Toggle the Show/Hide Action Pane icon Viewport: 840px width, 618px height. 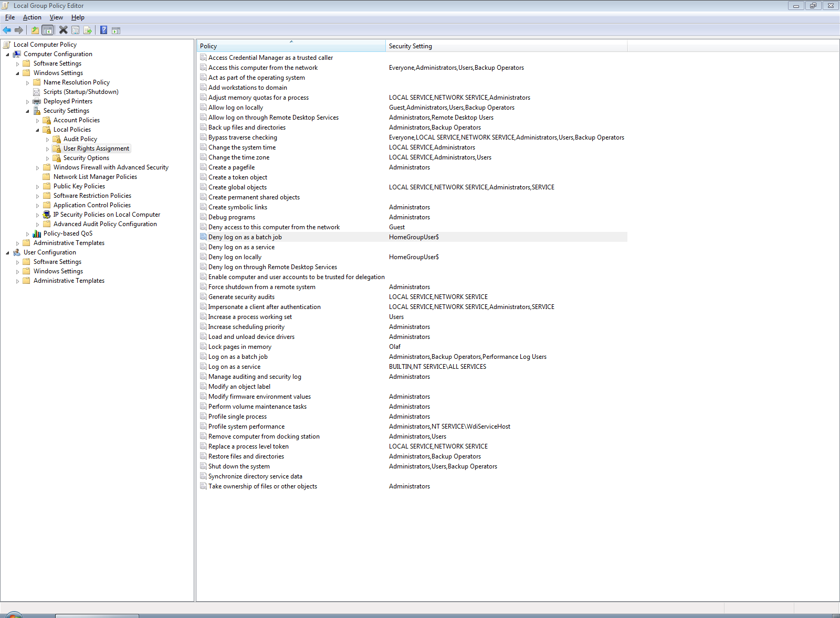point(116,30)
